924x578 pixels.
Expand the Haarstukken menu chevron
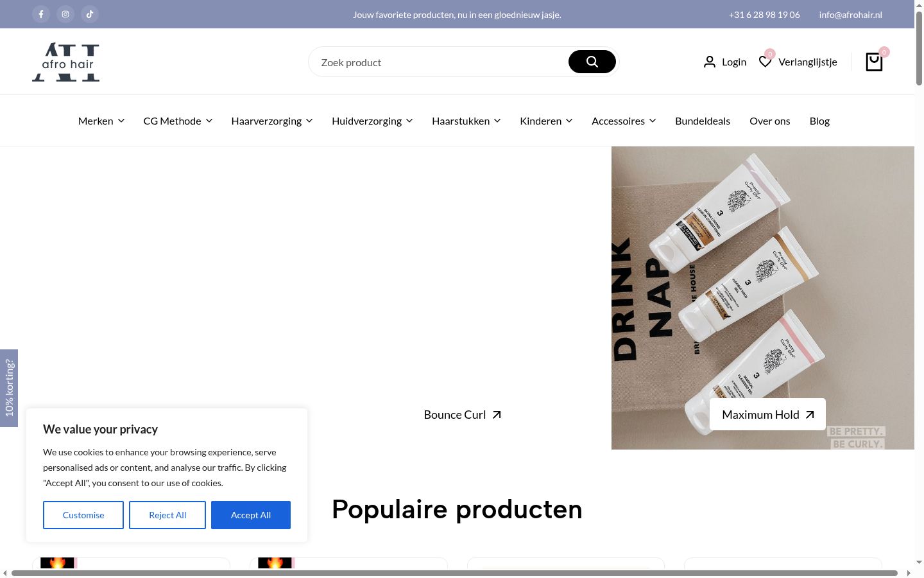pos(497,121)
